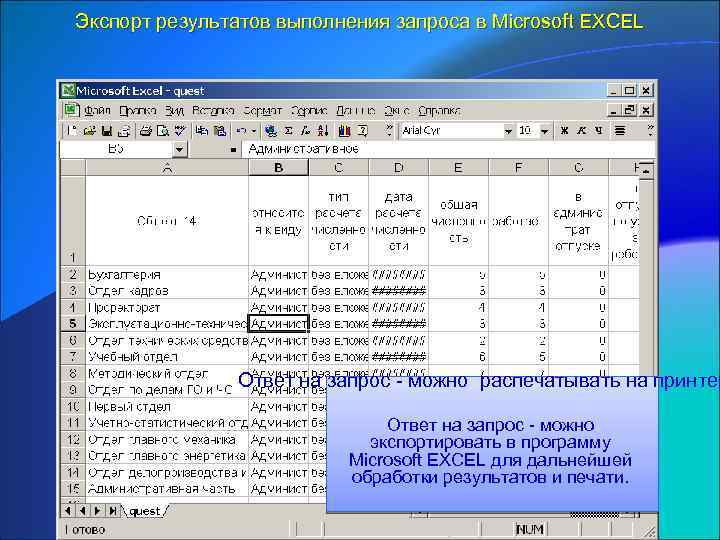
Task: Click the Select All corner button
Action: (x=73, y=168)
